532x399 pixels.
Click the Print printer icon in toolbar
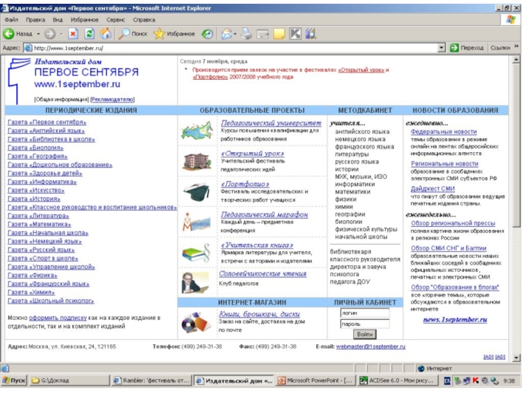(247, 34)
